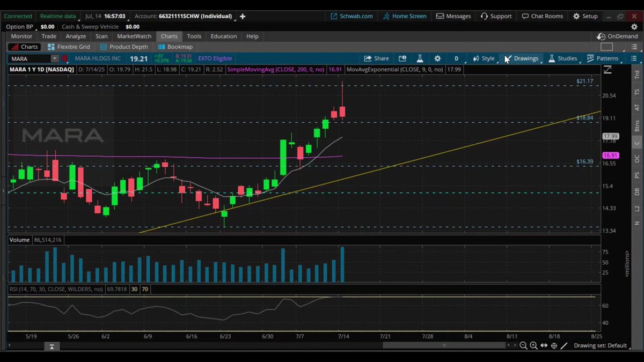This screenshot has height=362, width=644.
Task: Toggle the PS side panel tab
Action: (x=637, y=175)
